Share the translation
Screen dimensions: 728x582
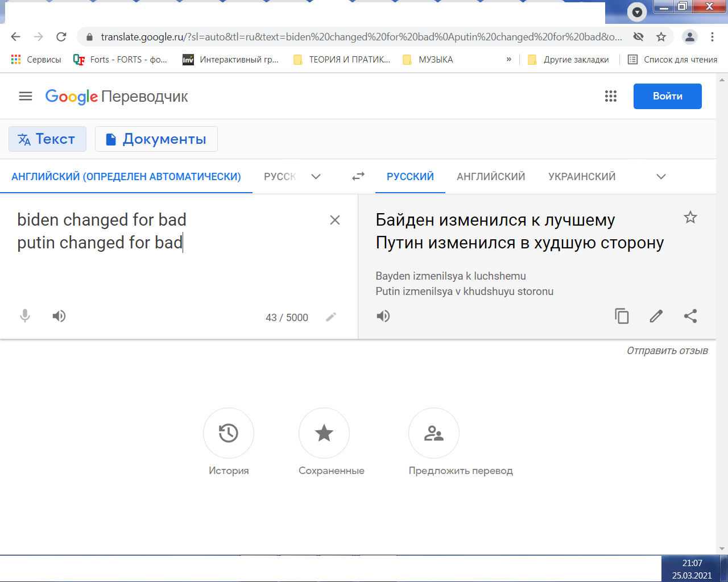click(x=690, y=316)
